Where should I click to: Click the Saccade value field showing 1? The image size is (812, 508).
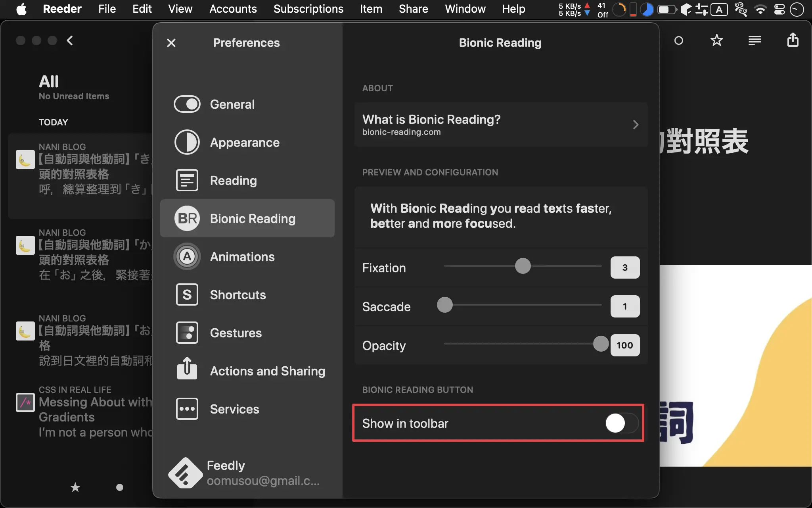click(x=625, y=306)
